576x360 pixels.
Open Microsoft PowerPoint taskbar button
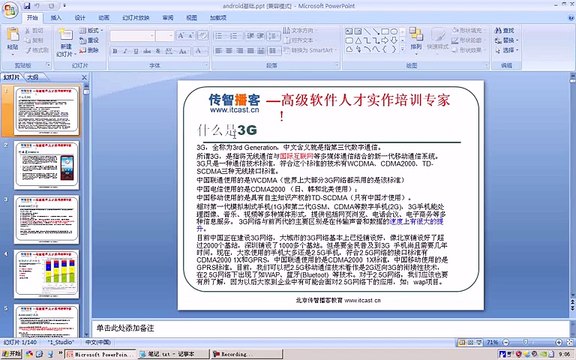[x=100, y=354]
